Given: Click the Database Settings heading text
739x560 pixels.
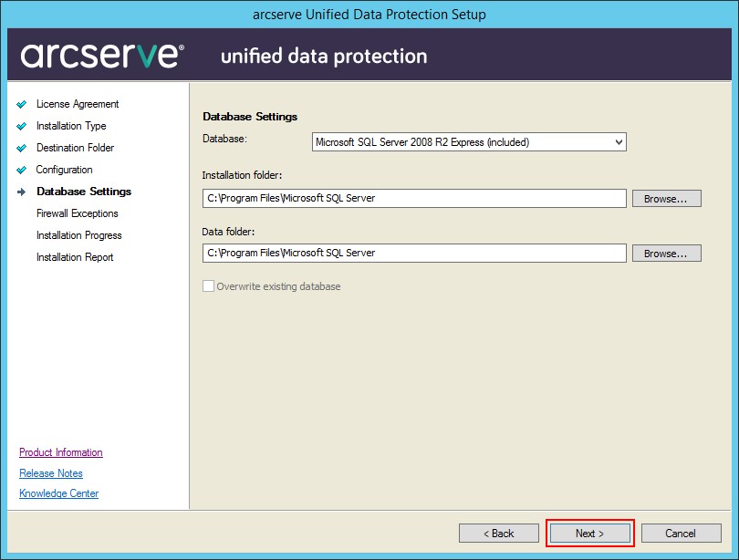Looking at the screenshot, I should click(250, 117).
